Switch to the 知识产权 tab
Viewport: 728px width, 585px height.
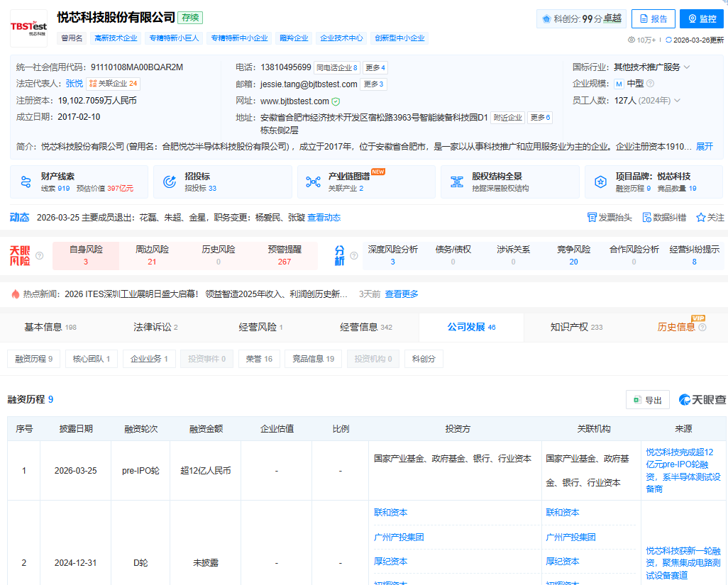point(576,327)
